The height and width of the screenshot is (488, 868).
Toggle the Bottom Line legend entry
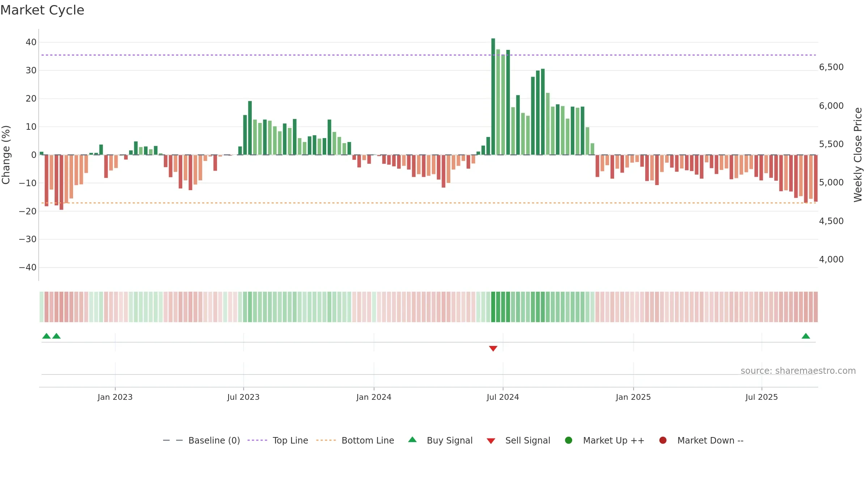coord(355,440)
